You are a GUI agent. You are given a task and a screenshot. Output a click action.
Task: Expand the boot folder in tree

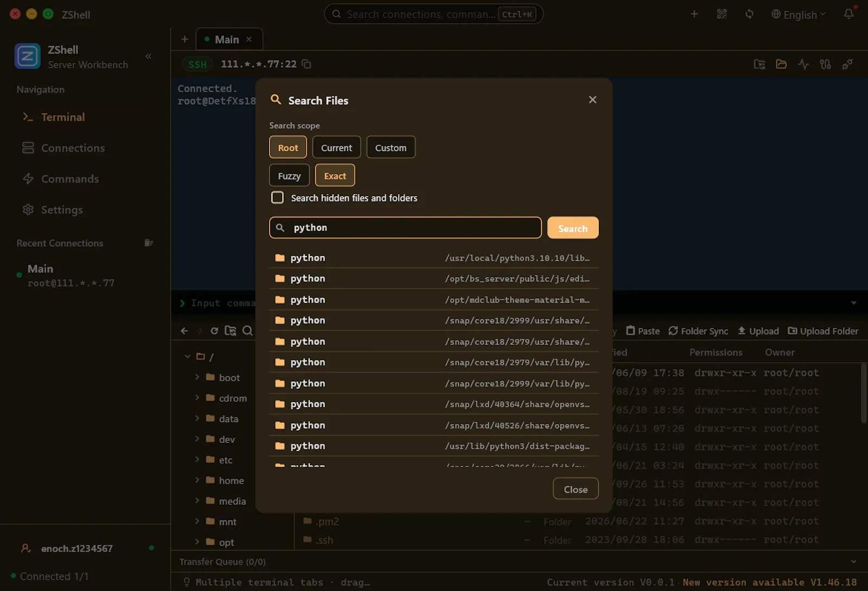click(197, 377)
